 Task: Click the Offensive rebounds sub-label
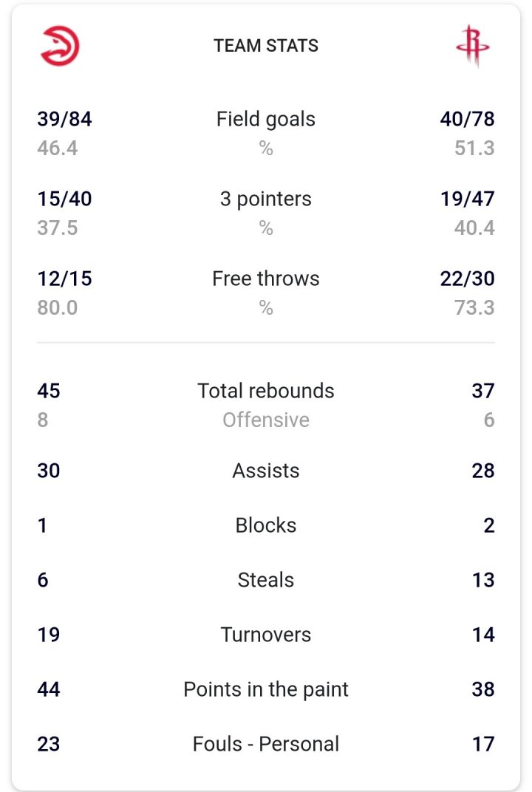coord(266,420)
